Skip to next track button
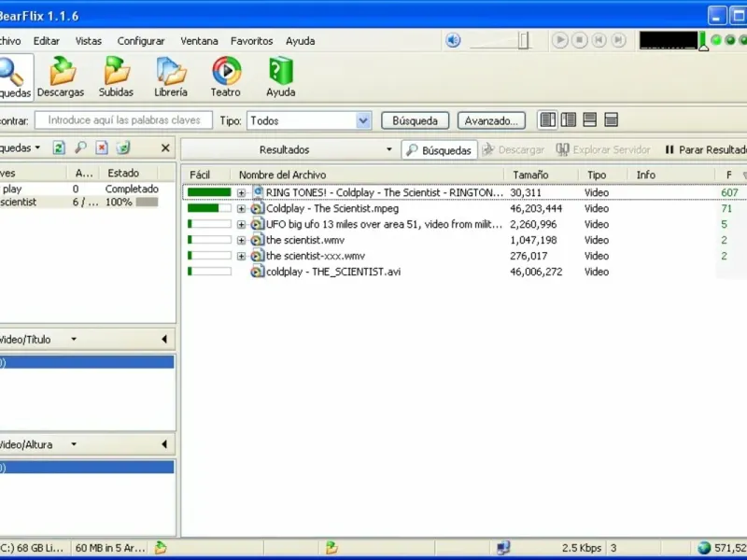Viewport: 747px width, 560px height. [618, 40]
